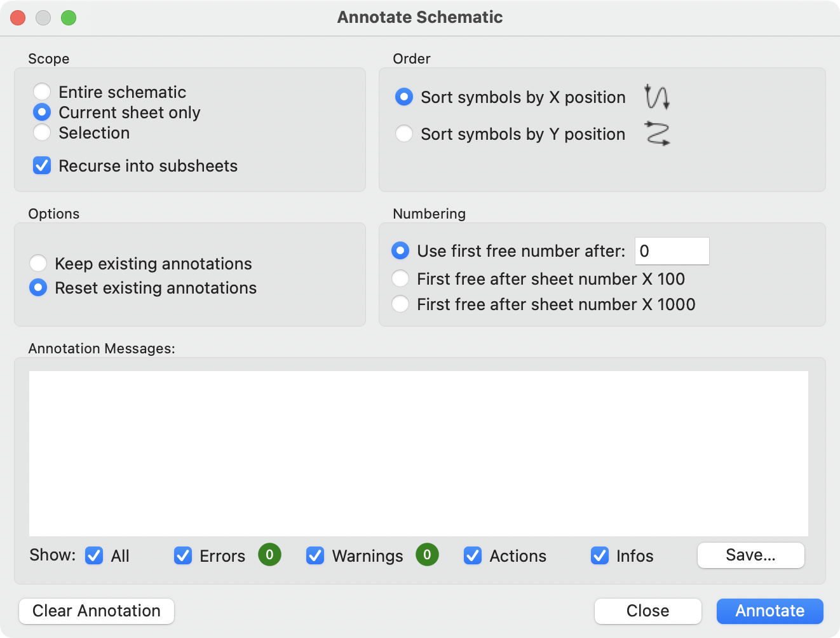
Task: Click the green Errors count badge
Action: (x=269, y=555)
